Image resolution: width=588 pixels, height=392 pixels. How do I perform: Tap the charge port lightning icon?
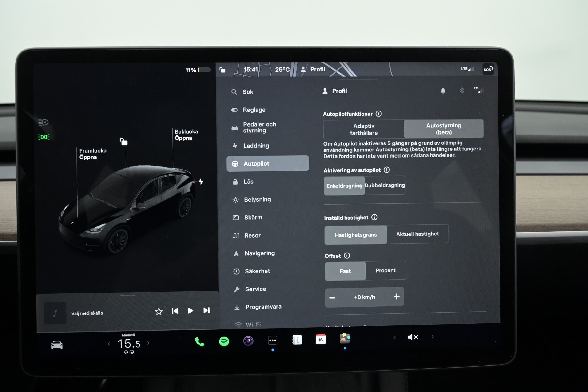coord(201,182)
